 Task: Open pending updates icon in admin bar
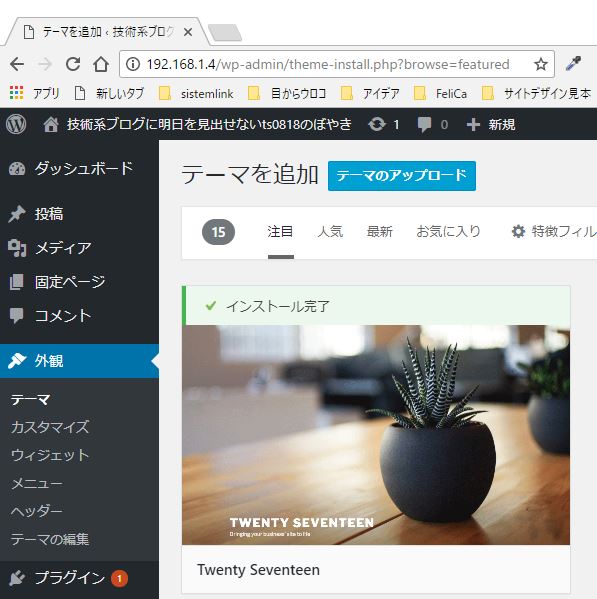point(377,124)
